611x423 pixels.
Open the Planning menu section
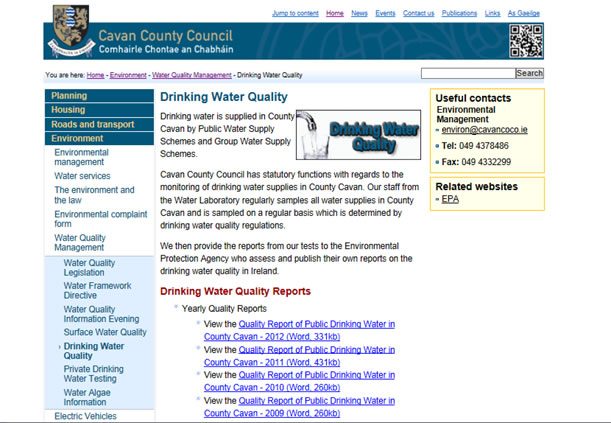pos(69,96)
